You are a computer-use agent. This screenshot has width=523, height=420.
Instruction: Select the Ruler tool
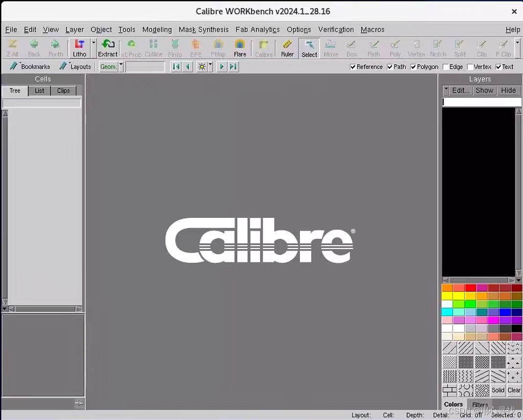(x=287, y=48)
